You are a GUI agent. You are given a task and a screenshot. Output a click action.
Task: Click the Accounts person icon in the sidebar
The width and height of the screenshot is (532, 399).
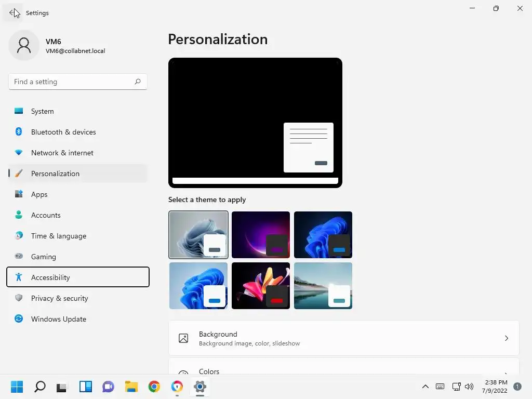tap(19, 215)
